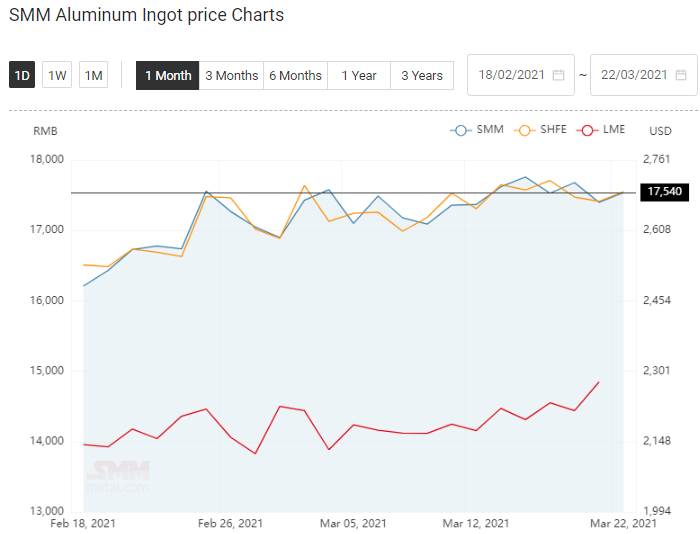Screen dimensions: 700x534
Task: Toggle LME series circle marker in legend
Action: pos(587,130)
